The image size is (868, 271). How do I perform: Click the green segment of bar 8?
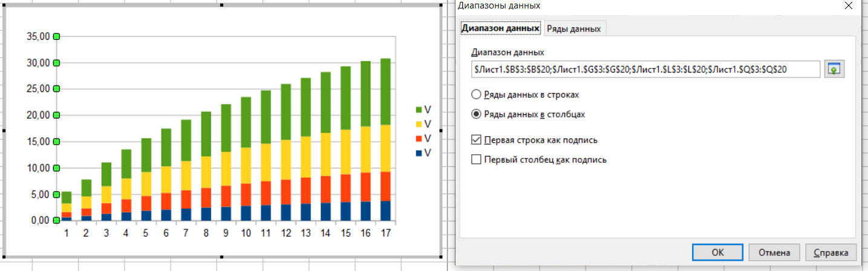point(206,134)
